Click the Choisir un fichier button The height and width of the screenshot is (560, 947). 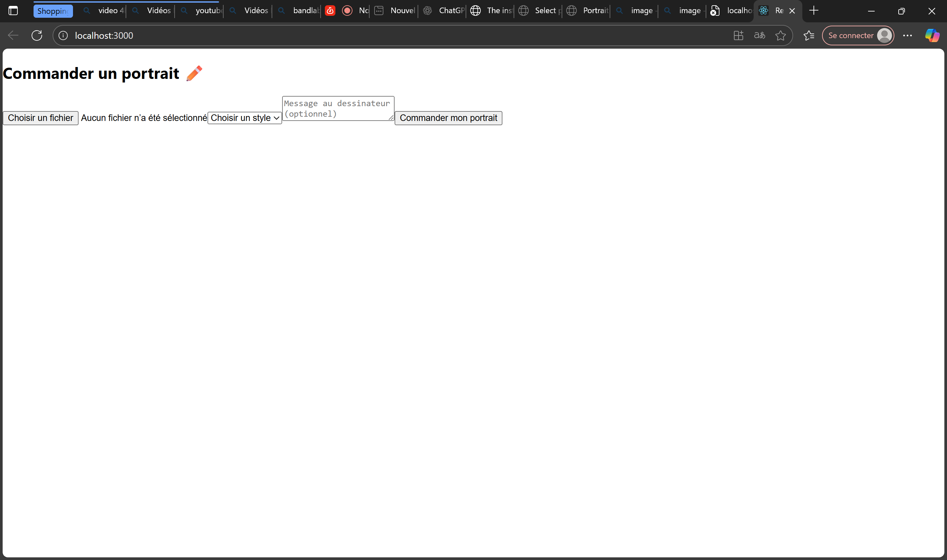coord(40,118)
